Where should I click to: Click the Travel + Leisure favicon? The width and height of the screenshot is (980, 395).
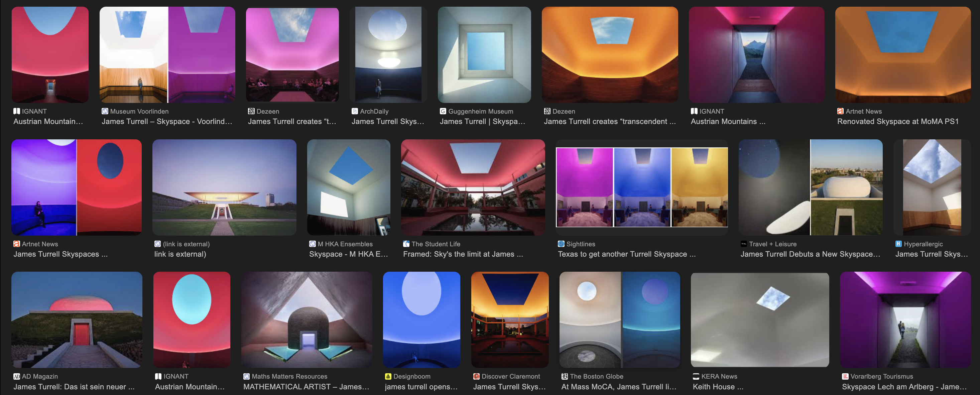pos(744,244)
